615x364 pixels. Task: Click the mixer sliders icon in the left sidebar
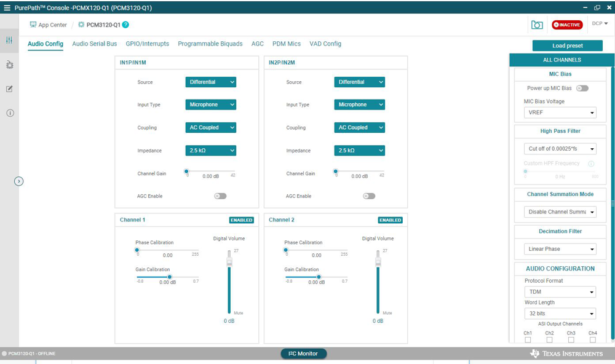(x=9, y=41)
